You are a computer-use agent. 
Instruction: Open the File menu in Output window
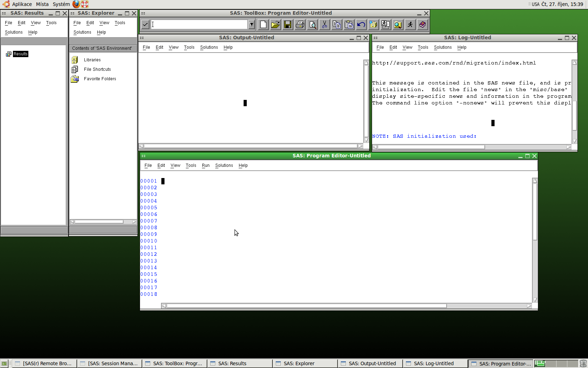click(x=146, y=47)
